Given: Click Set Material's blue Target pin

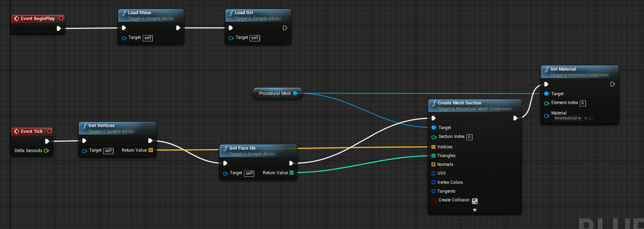Looking at the screenshot, I should (547, 94).
